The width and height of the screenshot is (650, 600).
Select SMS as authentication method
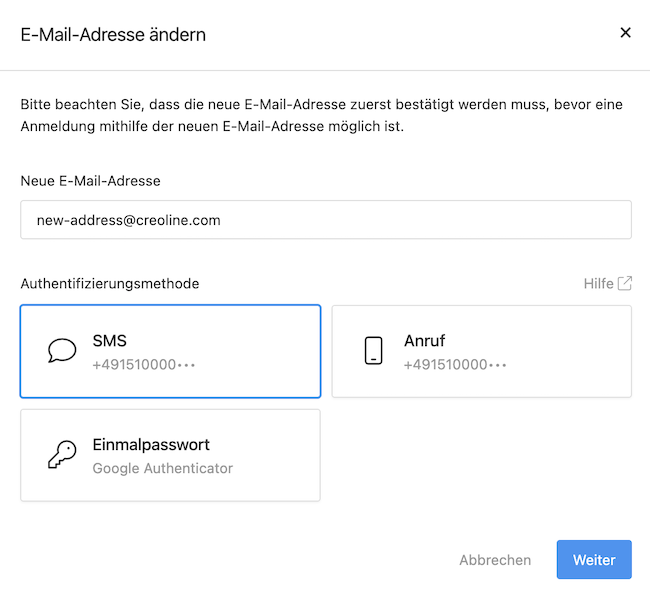tap(170, 352)
